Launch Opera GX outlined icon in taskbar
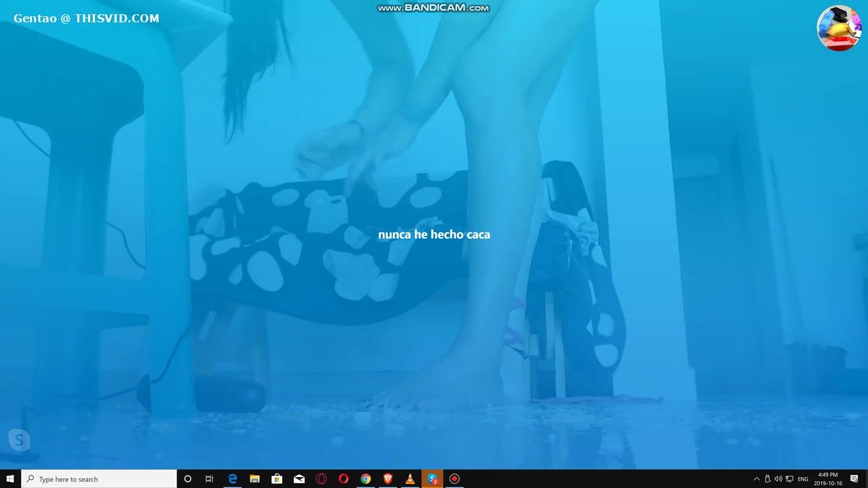The height and width of the screenshot is (488, 868). click(321, 479)
